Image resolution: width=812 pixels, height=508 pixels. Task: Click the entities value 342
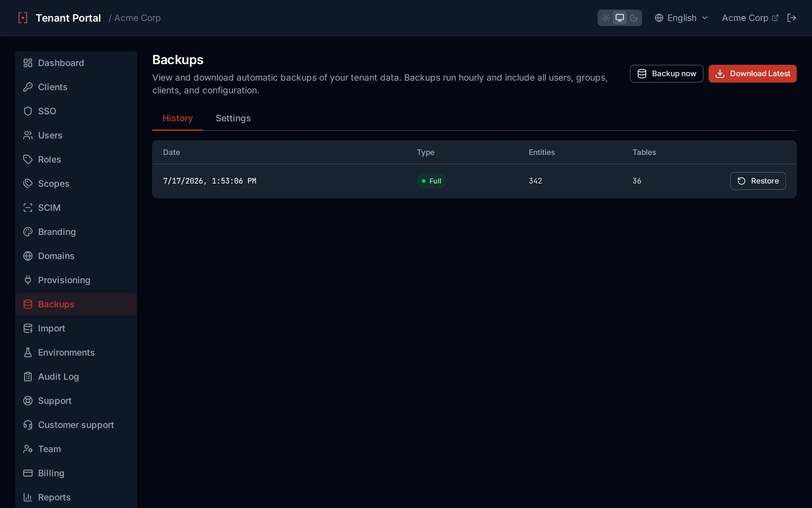coord(535,181)
